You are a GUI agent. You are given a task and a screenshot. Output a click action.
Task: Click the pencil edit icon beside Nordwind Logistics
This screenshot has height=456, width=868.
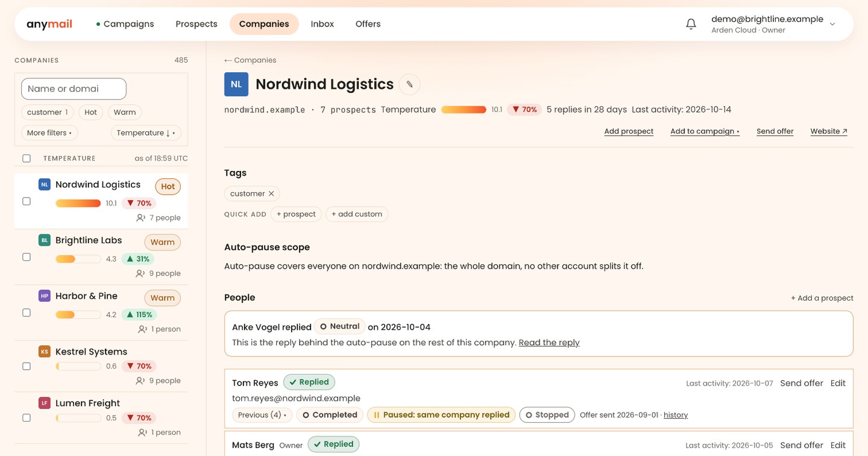click(409, 84)
